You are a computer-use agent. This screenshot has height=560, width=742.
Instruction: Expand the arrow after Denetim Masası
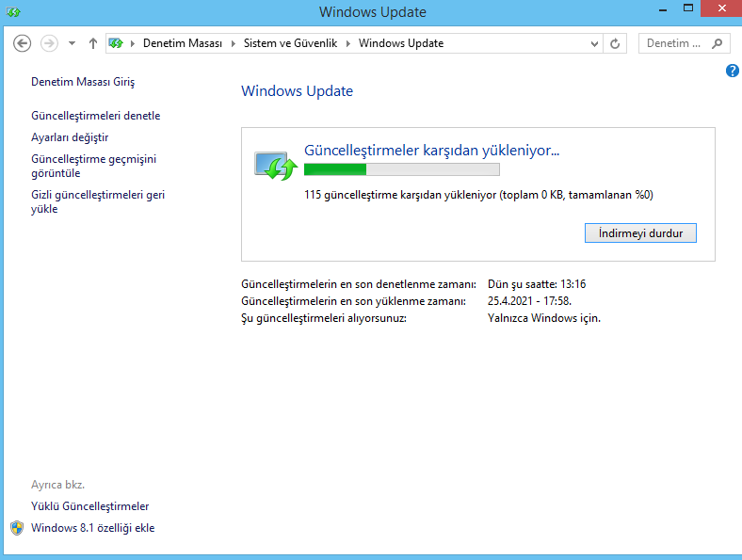(234, 43)
